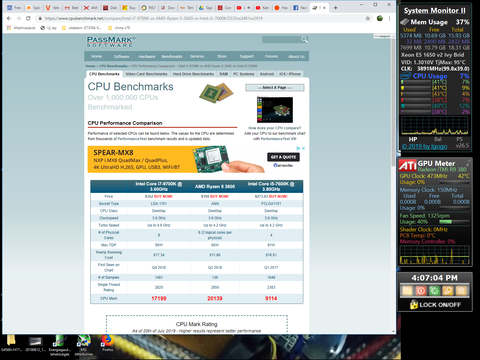Open the Firefox desktop shortcut
The image size is (480, 360).
pyautogui.click(x=107, y=343)
